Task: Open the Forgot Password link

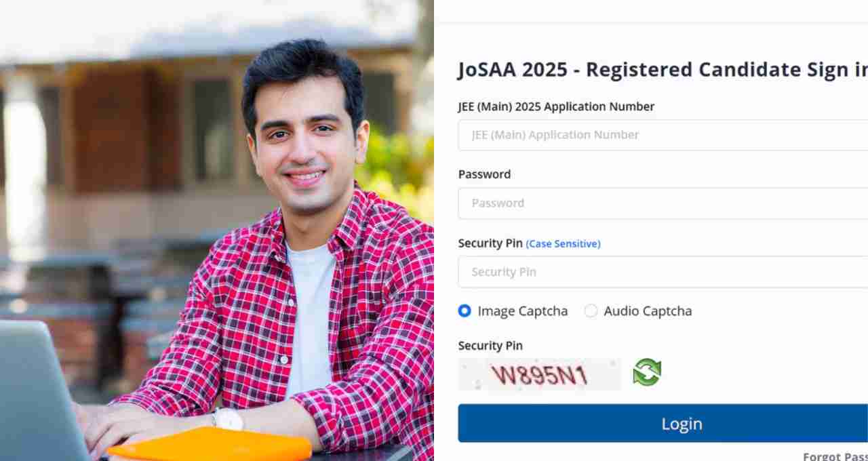Action: (x=835, y=456)
